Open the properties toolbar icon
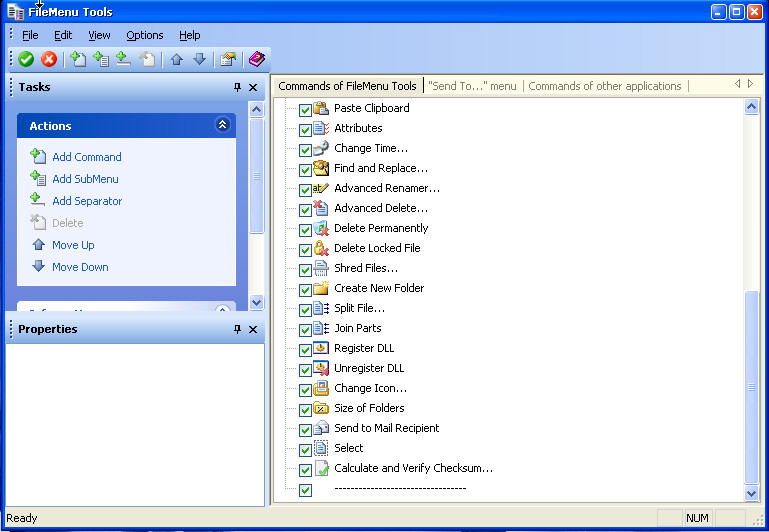 click(x=228, y=59)
